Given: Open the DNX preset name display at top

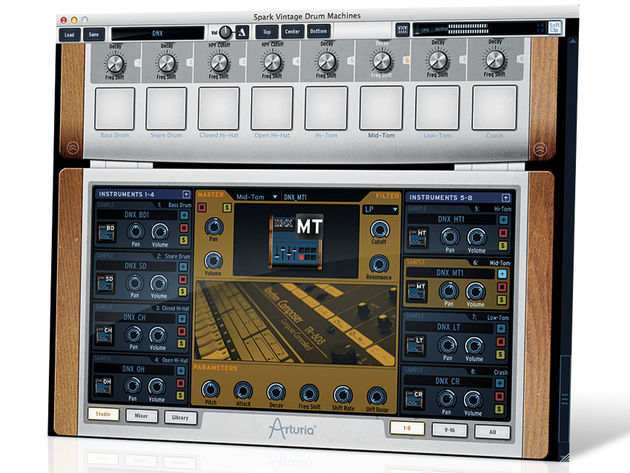Looking at the screenshot, I should click(158, 33).
